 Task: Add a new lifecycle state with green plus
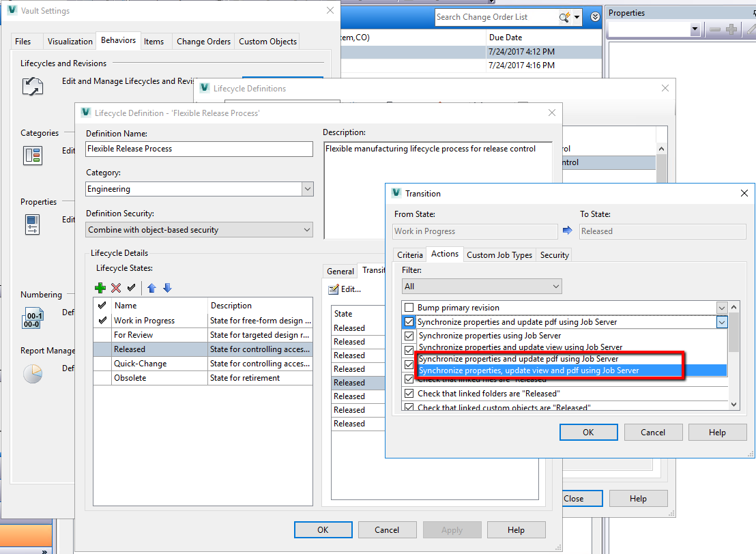[100, 287]
